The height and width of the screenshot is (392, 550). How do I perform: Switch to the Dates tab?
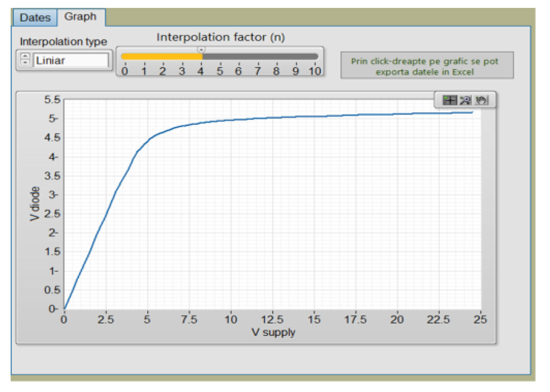click(x=35, y=18)
